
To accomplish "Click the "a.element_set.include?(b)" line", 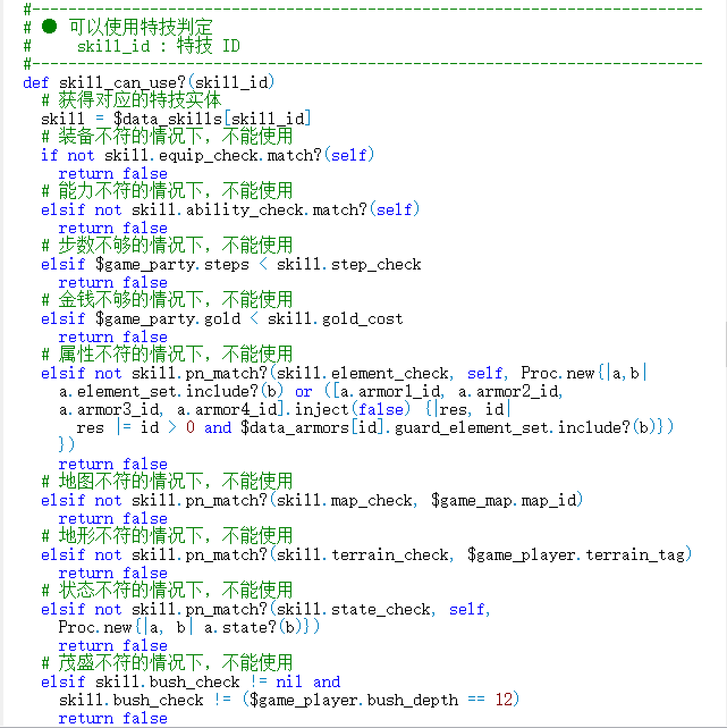I will pos(311,391).
